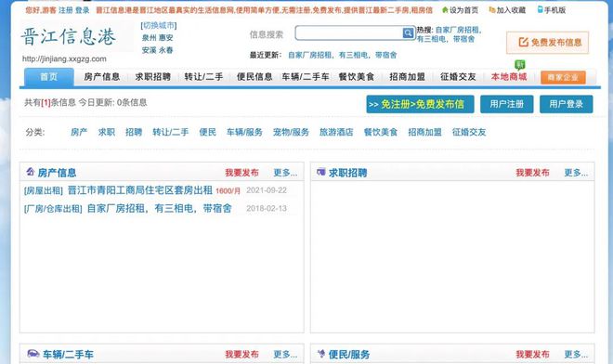Open the red 本地商城 tab
Screen dimensions: 613x364
[509, 77]
